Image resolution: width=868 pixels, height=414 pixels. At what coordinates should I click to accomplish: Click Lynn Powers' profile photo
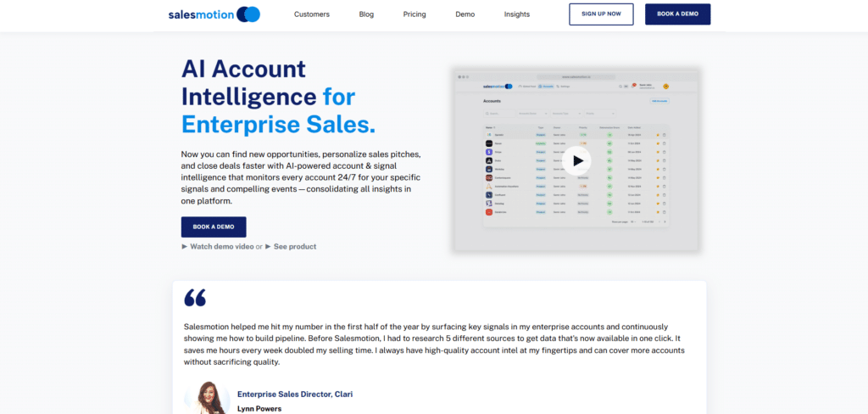(x=207, y=397)
